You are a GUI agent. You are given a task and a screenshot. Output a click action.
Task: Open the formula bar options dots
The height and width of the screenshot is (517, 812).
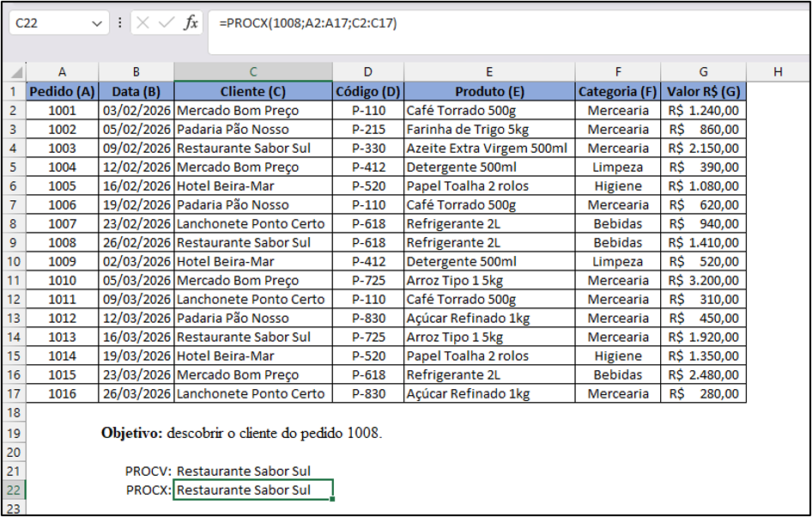120,23
